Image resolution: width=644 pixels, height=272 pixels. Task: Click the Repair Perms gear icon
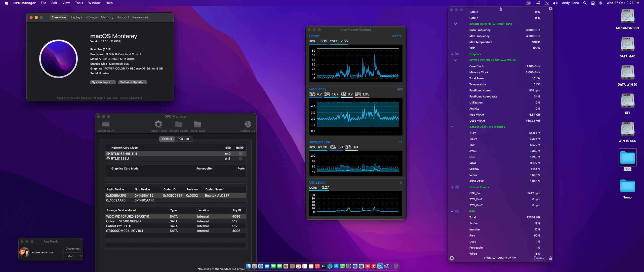pos(158,124)
